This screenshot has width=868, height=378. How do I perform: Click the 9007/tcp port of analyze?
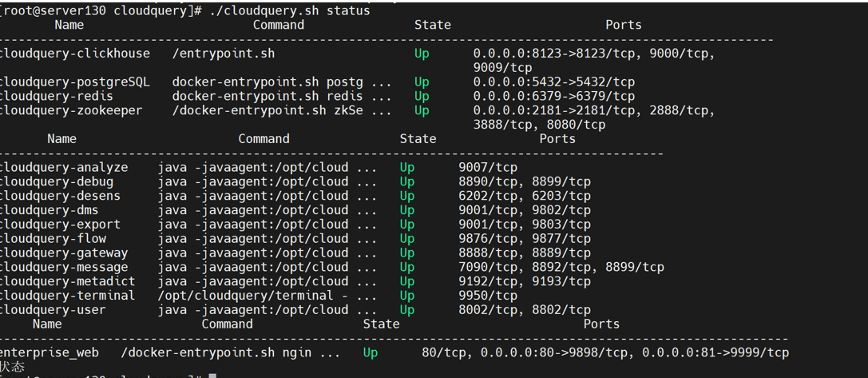488,167
